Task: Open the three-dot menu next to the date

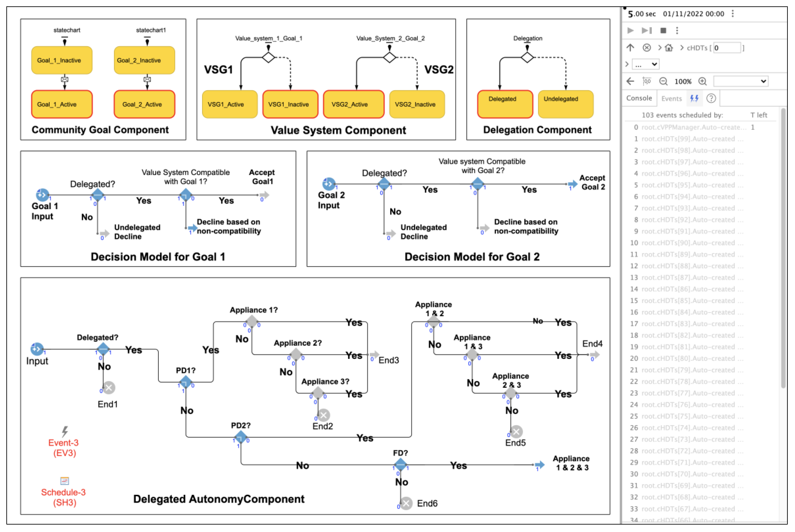Action: (733, 14)
